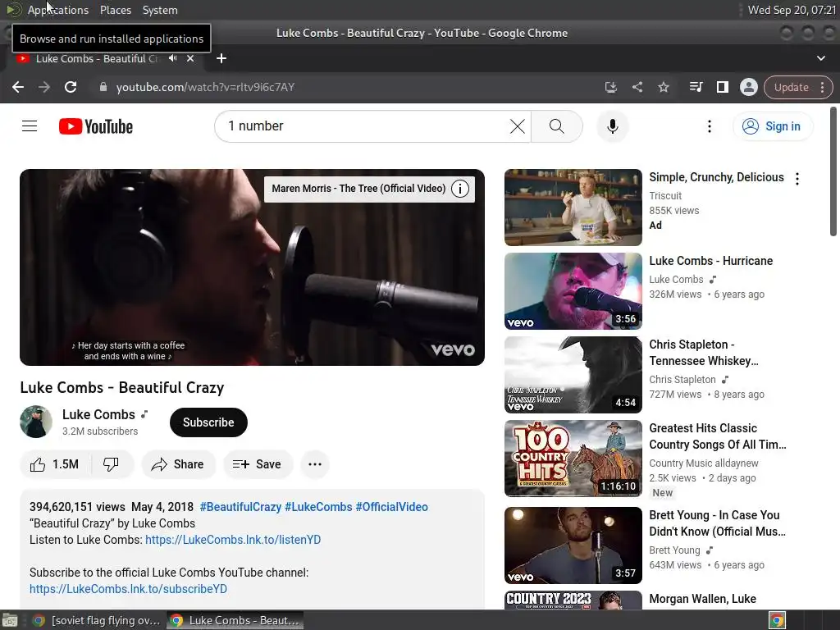840x630 pixels.
Task: Open Chris Stapleton channel name
Action: [x=682, y=379]
